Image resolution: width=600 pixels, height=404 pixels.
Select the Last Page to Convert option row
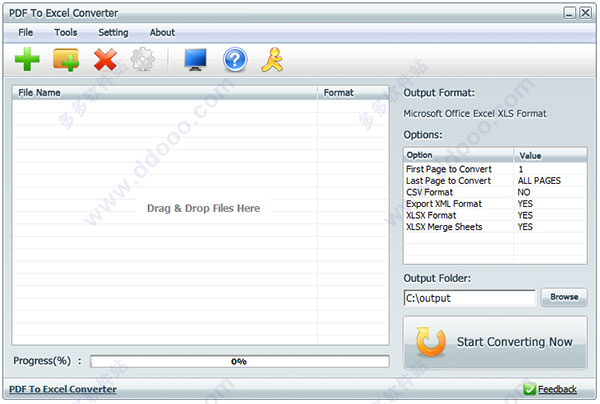(x=495, y=181)
